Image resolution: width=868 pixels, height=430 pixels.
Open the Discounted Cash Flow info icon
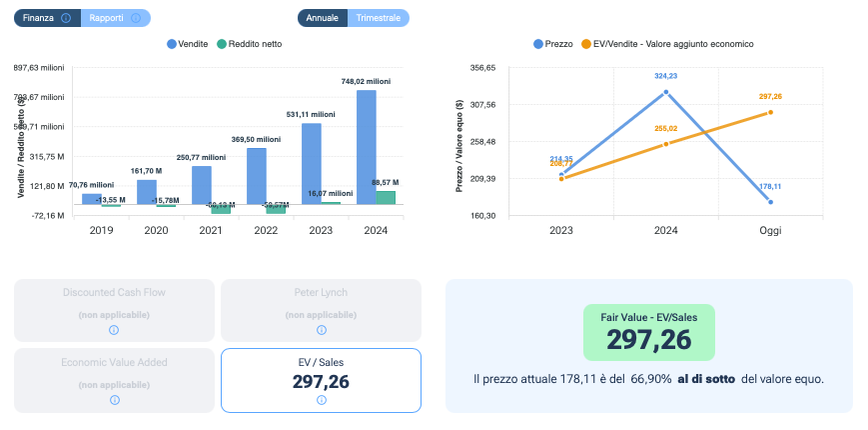click(114, 330)
